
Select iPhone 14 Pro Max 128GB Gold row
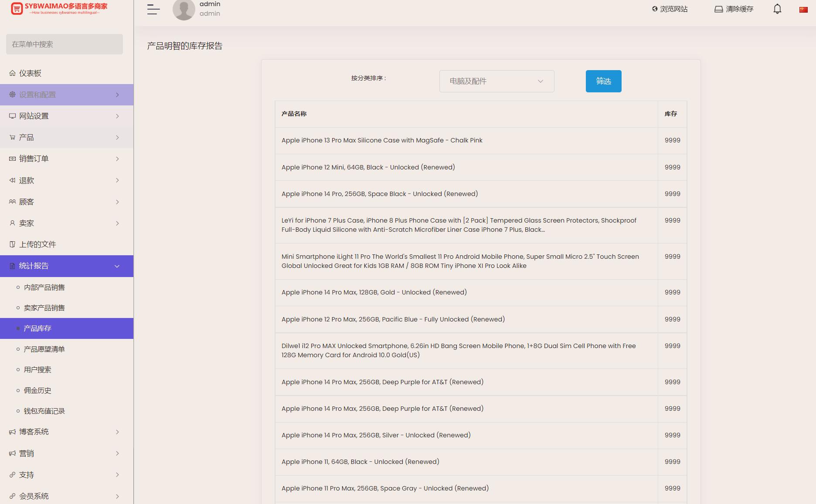click(x=481, y=292)
